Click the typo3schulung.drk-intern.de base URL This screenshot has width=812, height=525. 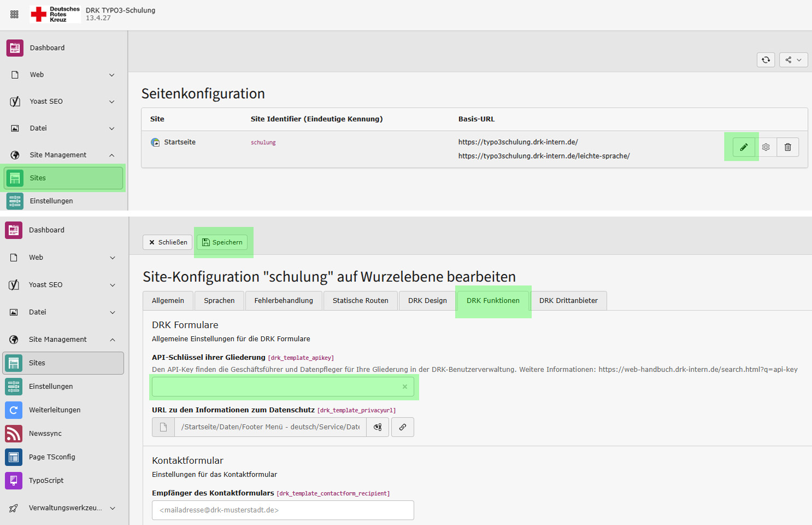tap(518, 142)
